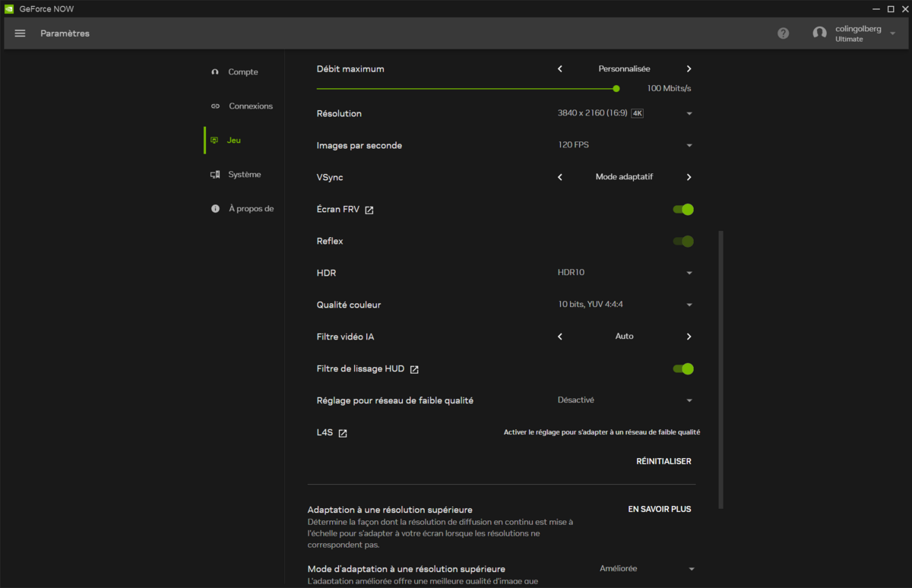Click right arrow for Débit maximum
This screenshot has height=588, width=912.
(x=689, y=69)
